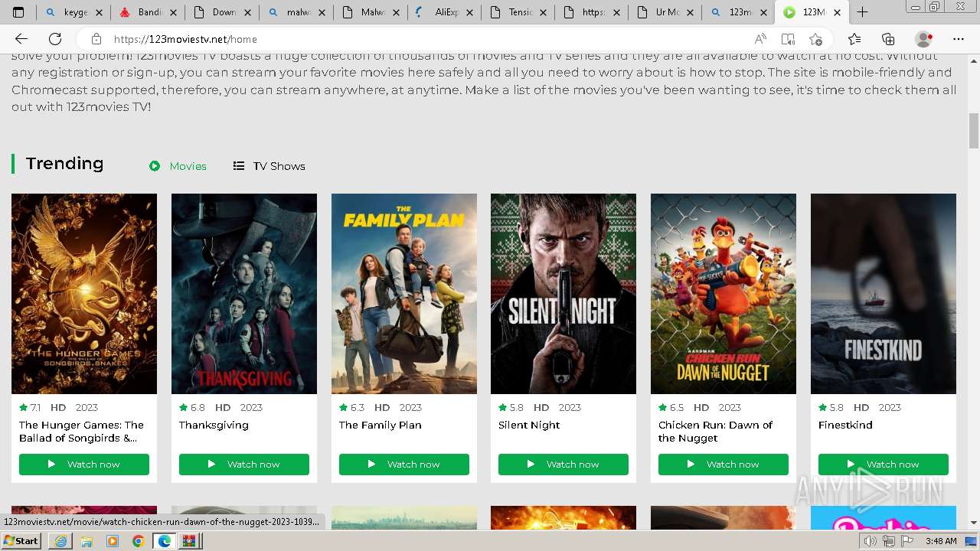Open the Thanksgiving movie poster
980x551 pixels.
(x=244, y=294)
